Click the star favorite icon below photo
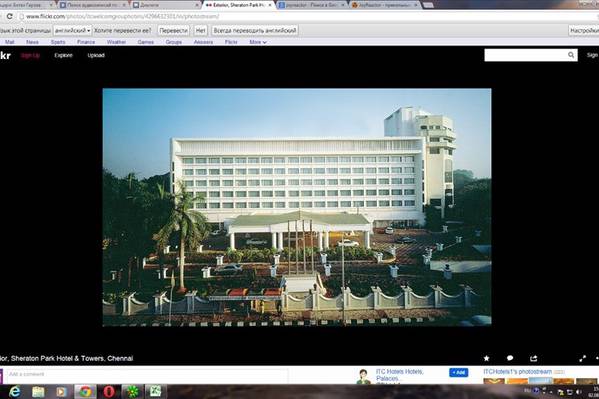599x399 pixels. coord(486,358)
